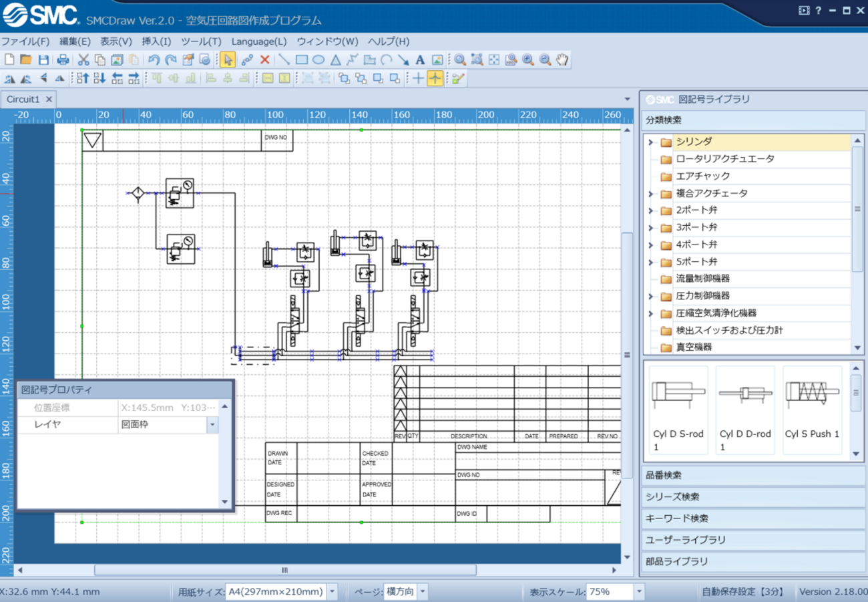
Task: Send the selection backward with the down arrow icon
Action: click(99, 78)
